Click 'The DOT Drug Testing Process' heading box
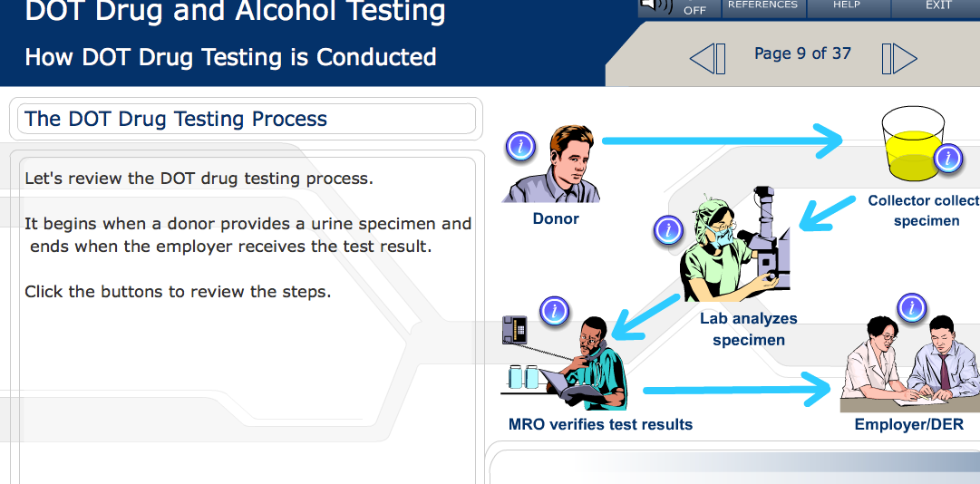980x484 pixels. coord(246,119)
